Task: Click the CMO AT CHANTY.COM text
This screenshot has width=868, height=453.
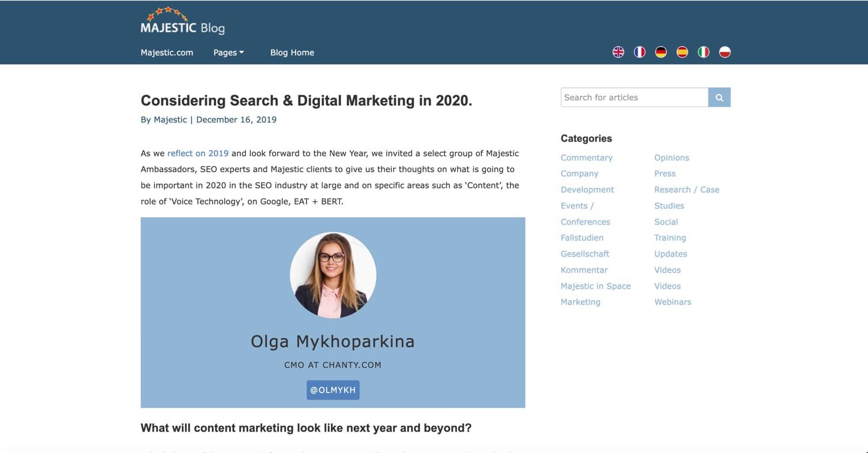Action: (333, 365)
